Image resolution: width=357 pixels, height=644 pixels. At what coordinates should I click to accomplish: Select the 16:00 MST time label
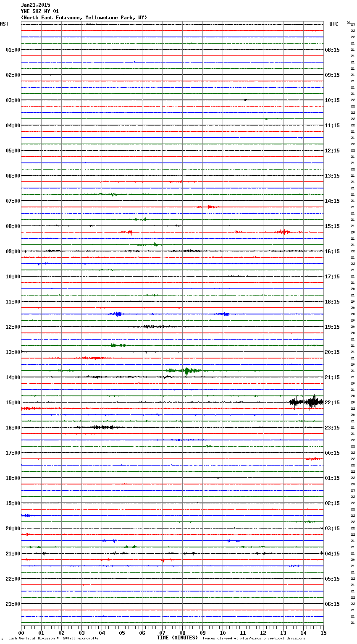pos(13,428)
